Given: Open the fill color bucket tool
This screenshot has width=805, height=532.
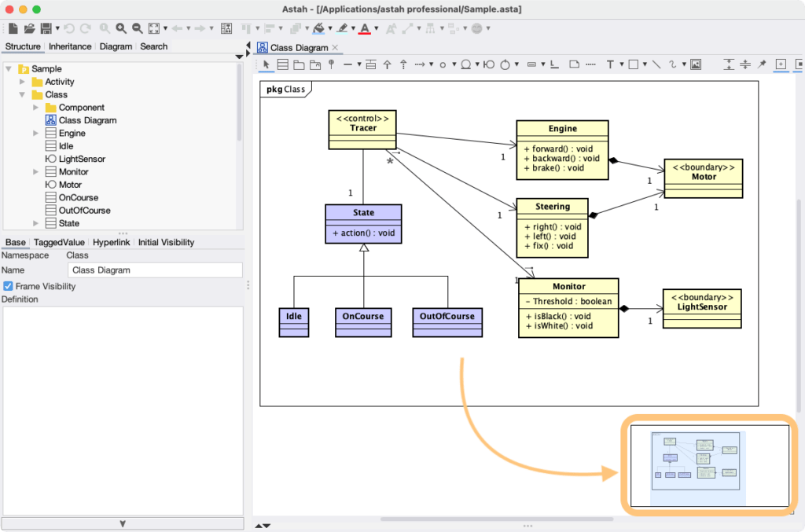Looking at the screenshot, I should click(x=319, y=28).
